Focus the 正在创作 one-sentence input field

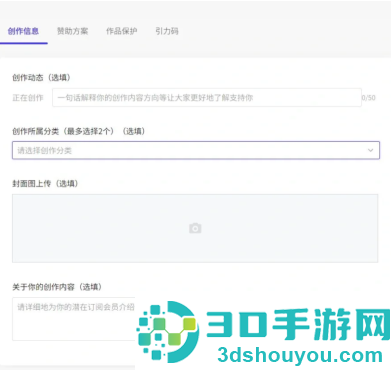[x=207, y=98]
